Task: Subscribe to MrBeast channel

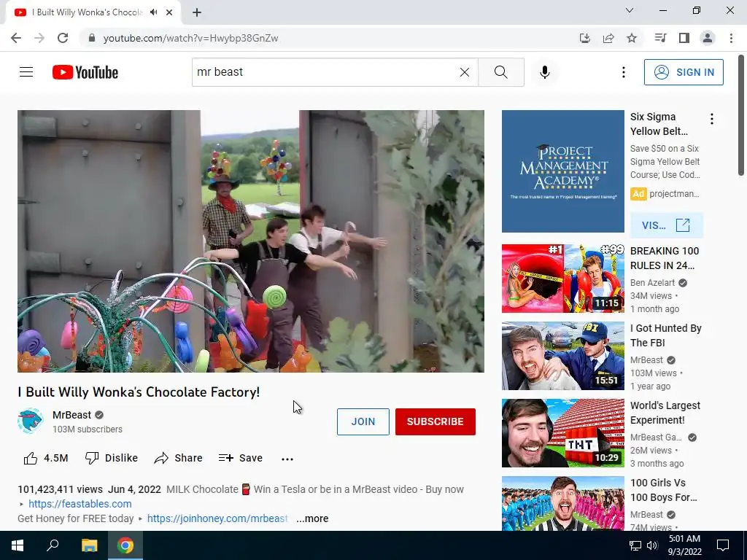Action: click(x=435, y=421)
